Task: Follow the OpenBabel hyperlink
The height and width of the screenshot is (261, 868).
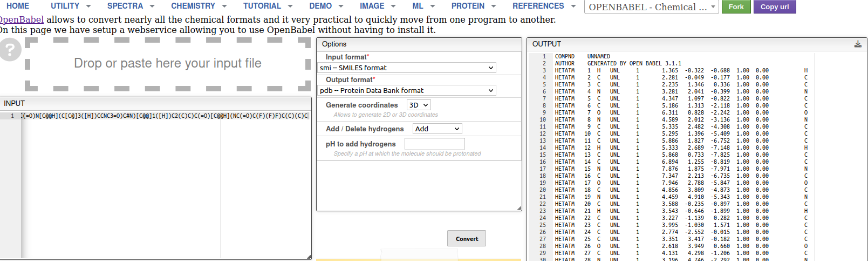Action: point(22,20)
